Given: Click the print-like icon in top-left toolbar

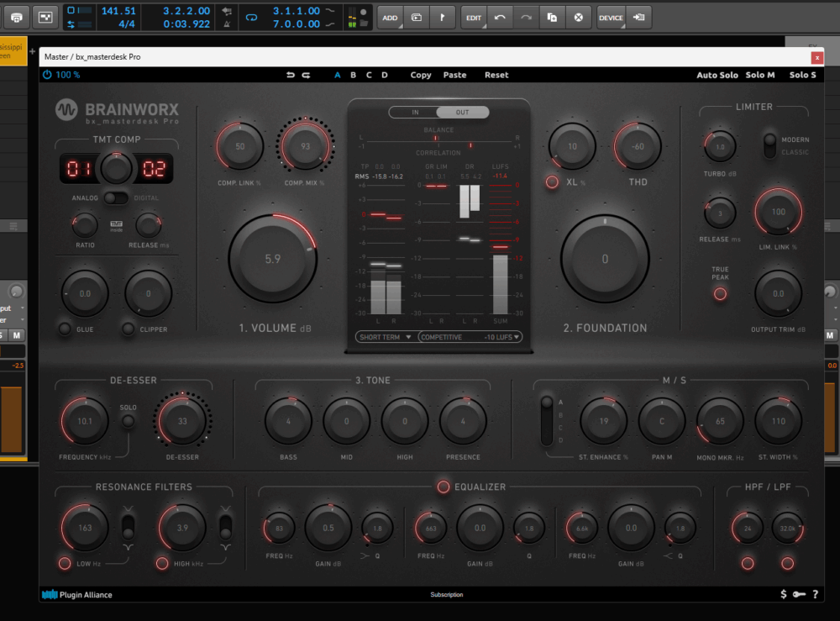Looking at the screenshot, I should tap(17, 18).
